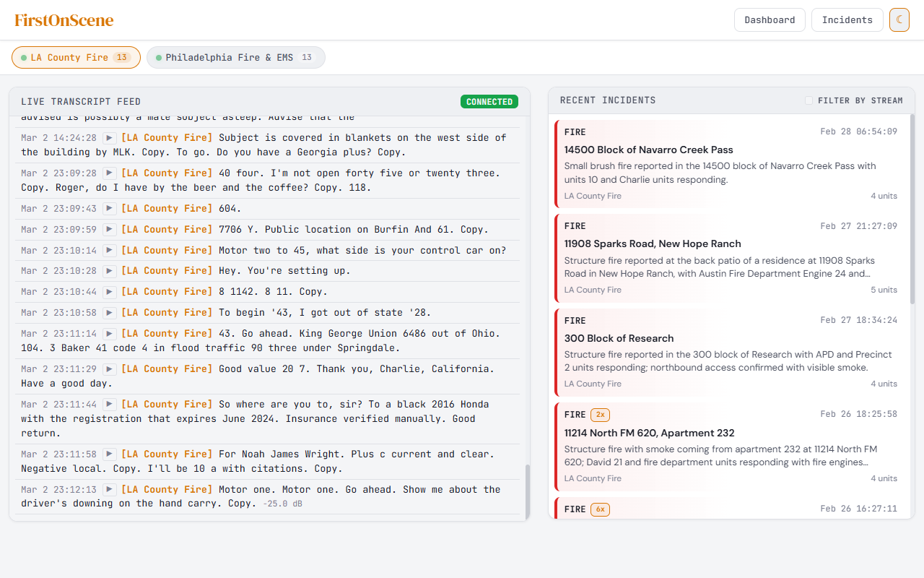The image size is (924, 578).
Task: Play the 23:09:43 "604" transcript clip
Action: 109,208
